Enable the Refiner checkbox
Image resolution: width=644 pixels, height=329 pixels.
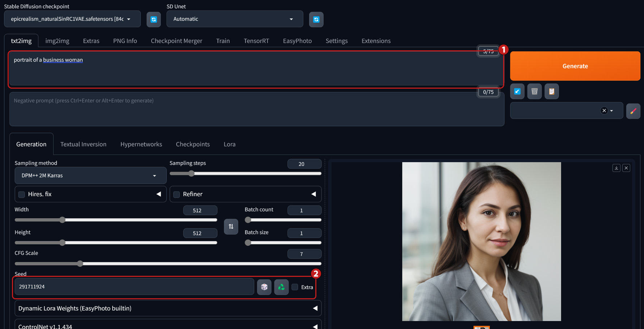pos(177,194)
